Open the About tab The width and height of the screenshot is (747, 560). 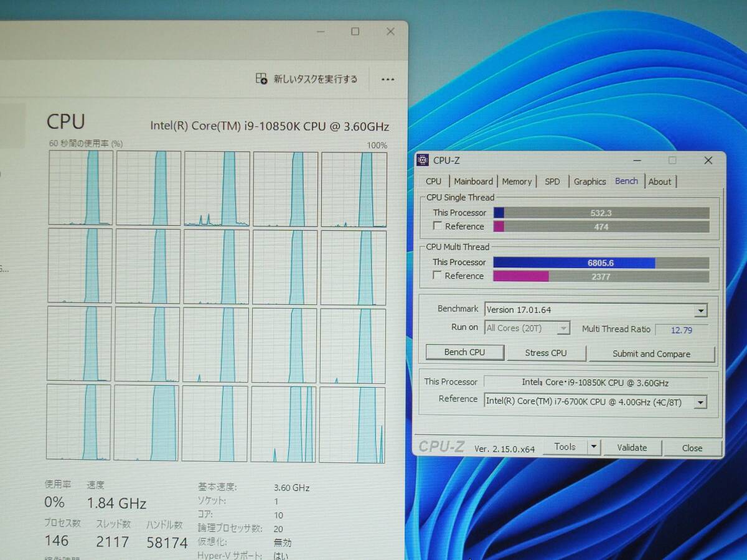point(660,182)
